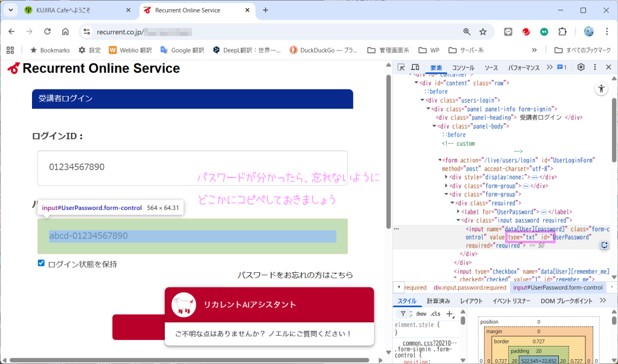Toggle the .cls class editor
618x364 pixels.
point(435,314)
